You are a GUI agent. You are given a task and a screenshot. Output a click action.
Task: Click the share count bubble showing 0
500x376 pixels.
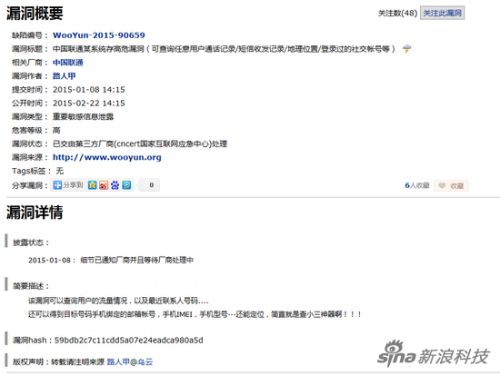(x=149, y=185)
